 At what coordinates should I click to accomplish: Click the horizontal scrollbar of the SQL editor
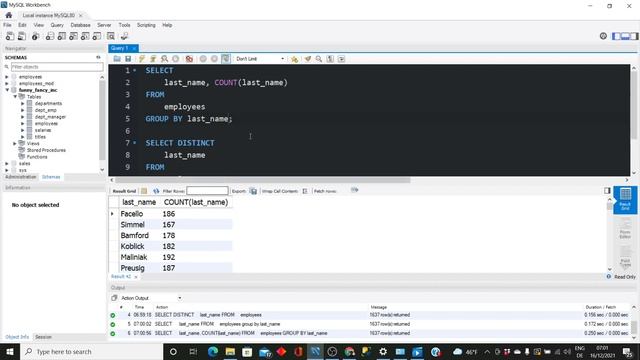coord(263,180)
